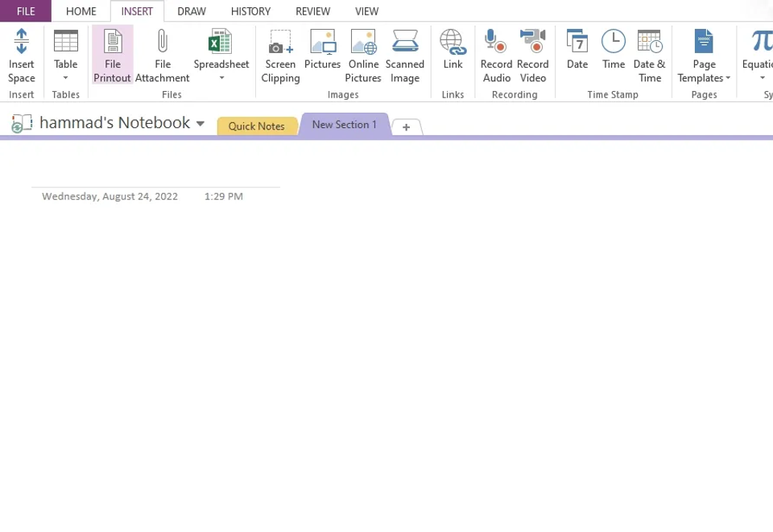Insert the Time stamp clock icon
Image resolution: width=773 pixels, height=532 pixels.
coord(614,42)
